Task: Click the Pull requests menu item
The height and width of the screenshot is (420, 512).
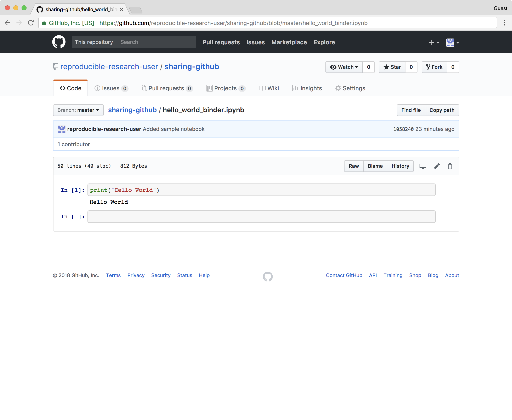Action: (x=221, y=42)
